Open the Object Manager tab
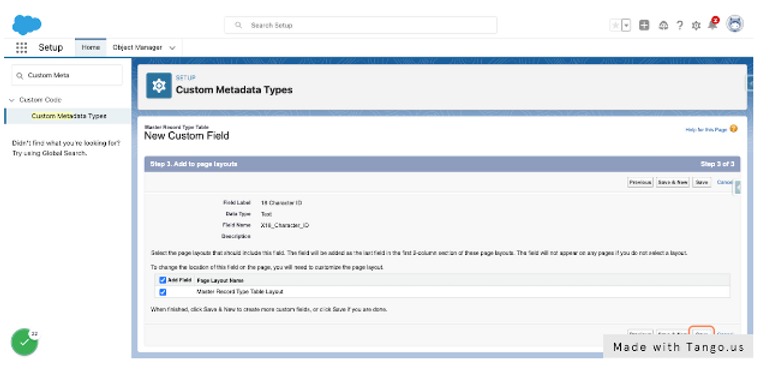 (137, 47)
